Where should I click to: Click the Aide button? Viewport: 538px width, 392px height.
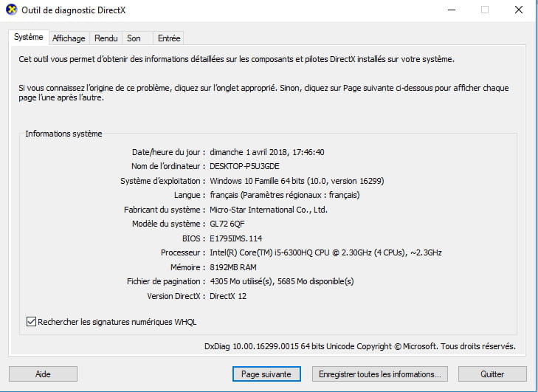click(x=43, y=374)
